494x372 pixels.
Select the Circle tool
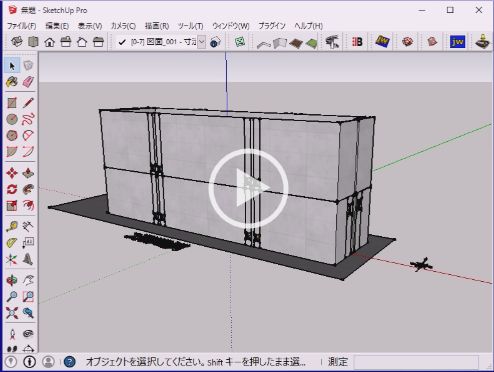pyautogui.click(x=12, y=119)
